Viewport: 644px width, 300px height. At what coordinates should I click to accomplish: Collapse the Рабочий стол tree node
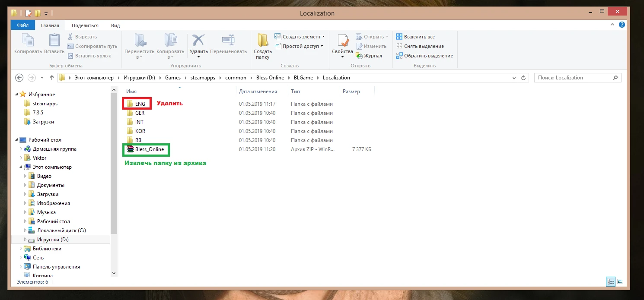point(16,140)
